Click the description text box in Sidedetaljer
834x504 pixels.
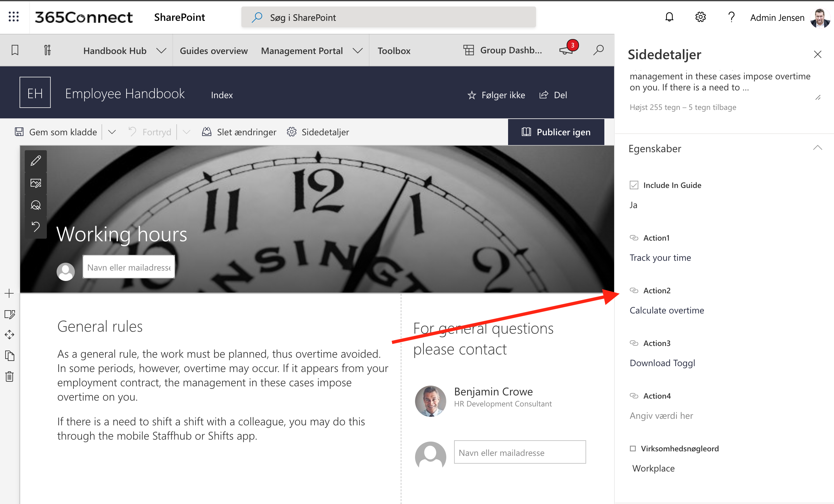[x=724, y=85]
